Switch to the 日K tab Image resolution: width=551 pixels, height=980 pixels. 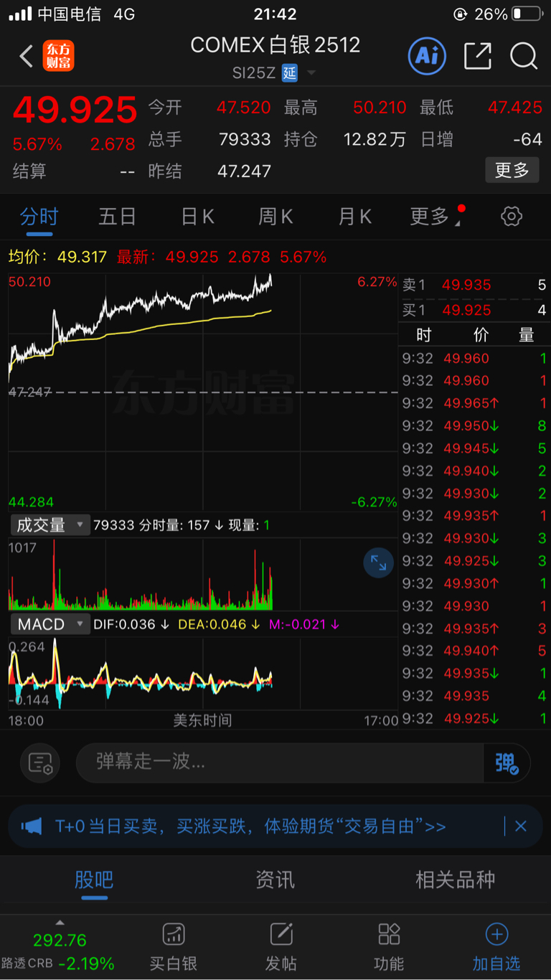pos(197,216)
